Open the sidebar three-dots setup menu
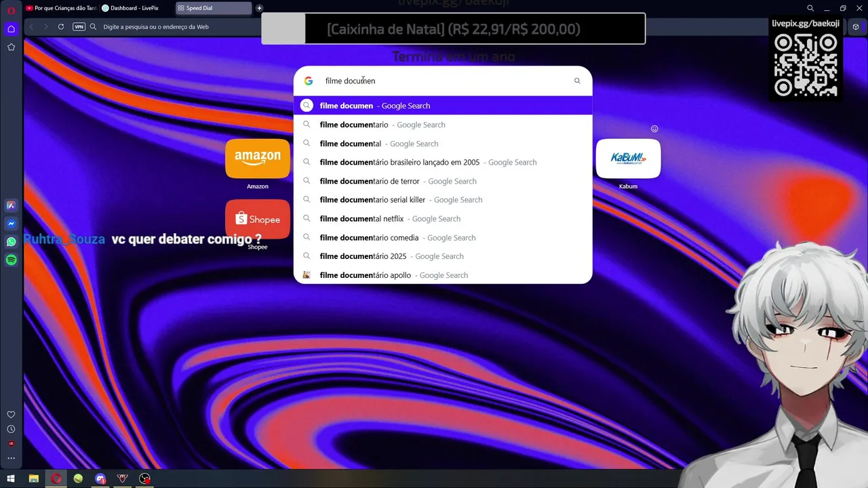The height and width of the screenshot is (488, 868). coord(11,458)
